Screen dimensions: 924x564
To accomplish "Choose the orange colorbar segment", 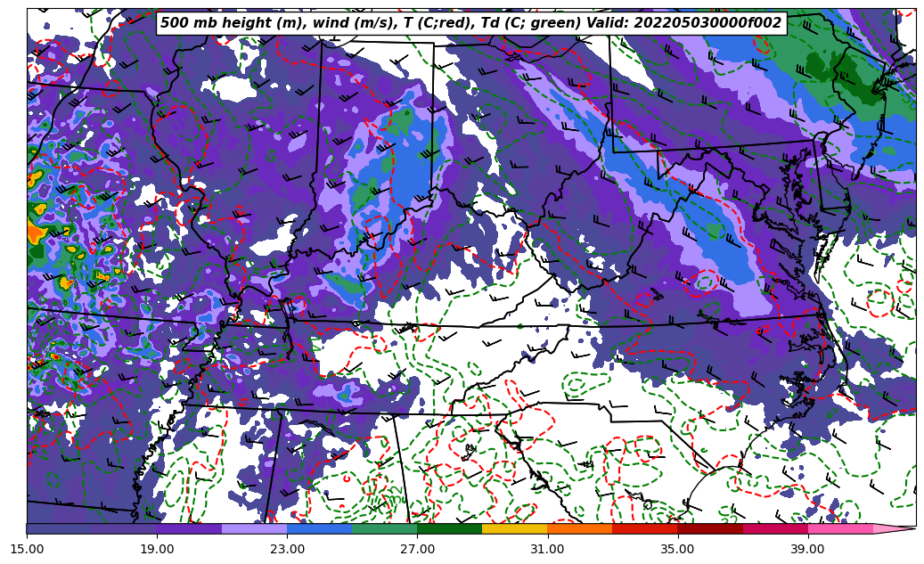I will [579, 528].
